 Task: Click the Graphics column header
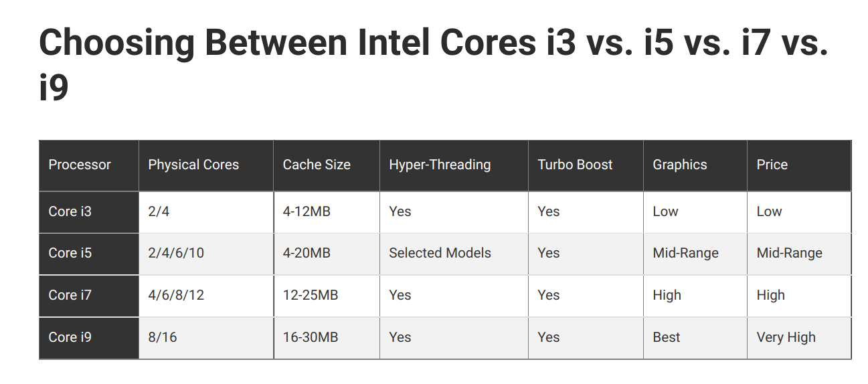click(679, 165)
